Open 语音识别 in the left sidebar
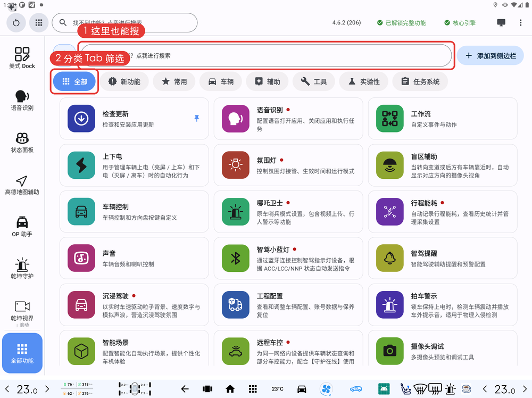Viewport: 532px width, 398px height. tap(22, 101)
